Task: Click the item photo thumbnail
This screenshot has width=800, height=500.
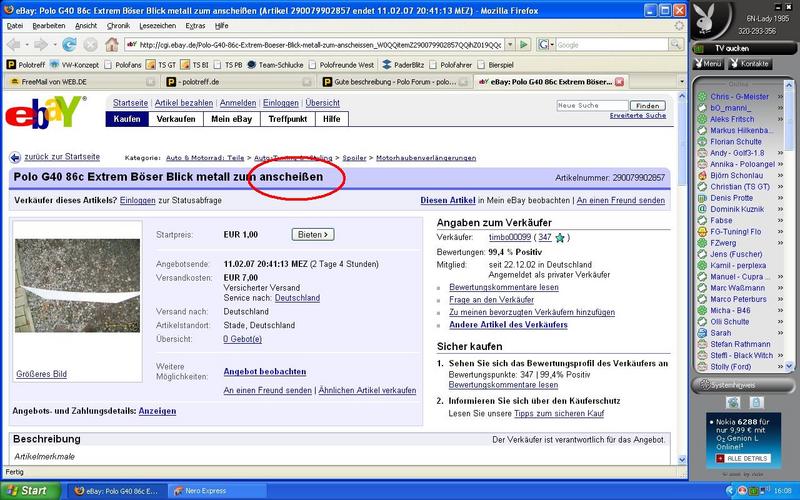Action: (78, 285)
